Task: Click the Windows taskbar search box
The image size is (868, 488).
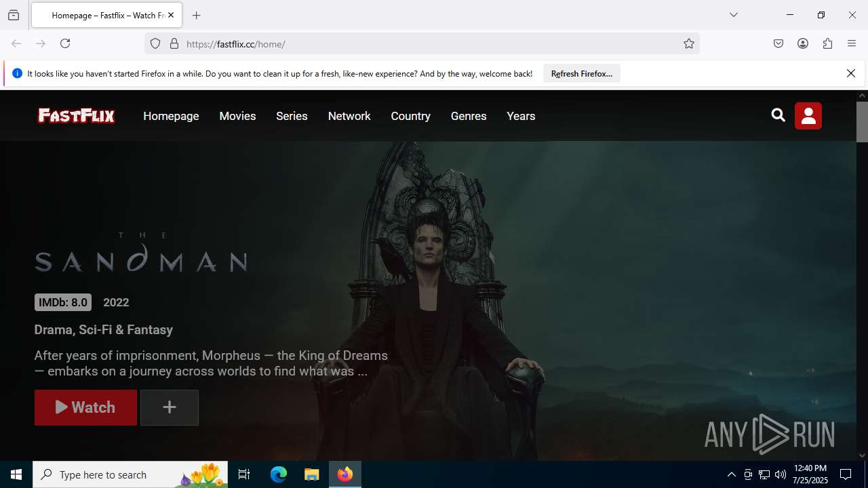Action: 130,474
